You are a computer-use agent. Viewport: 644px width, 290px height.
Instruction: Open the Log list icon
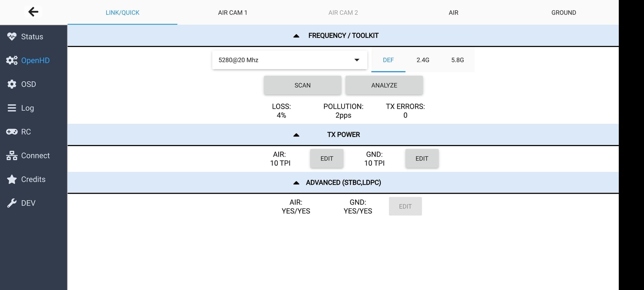click(12, 108)
